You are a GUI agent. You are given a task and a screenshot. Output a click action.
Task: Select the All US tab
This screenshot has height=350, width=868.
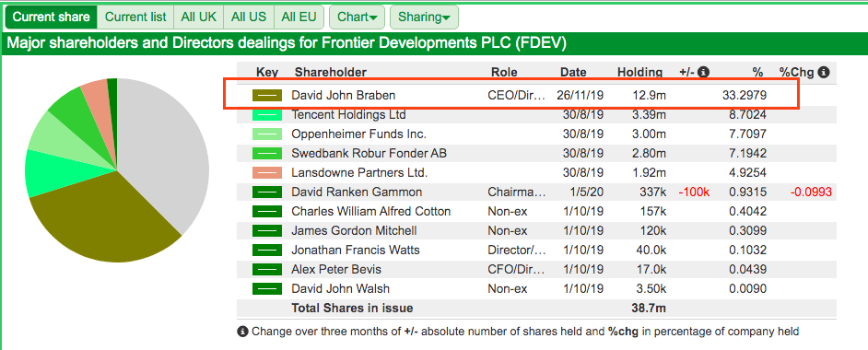tap(249, 17)
